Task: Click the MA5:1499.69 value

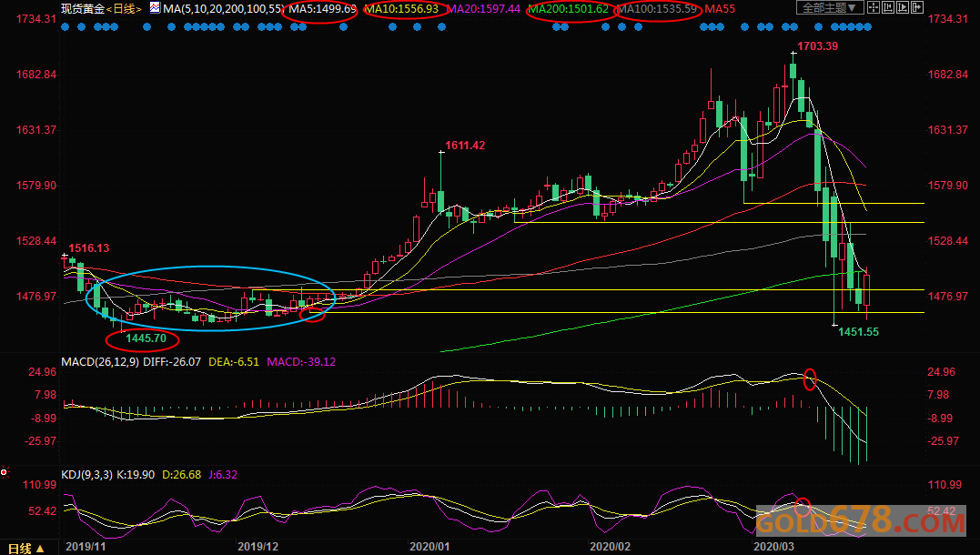Action: (322, 9)
